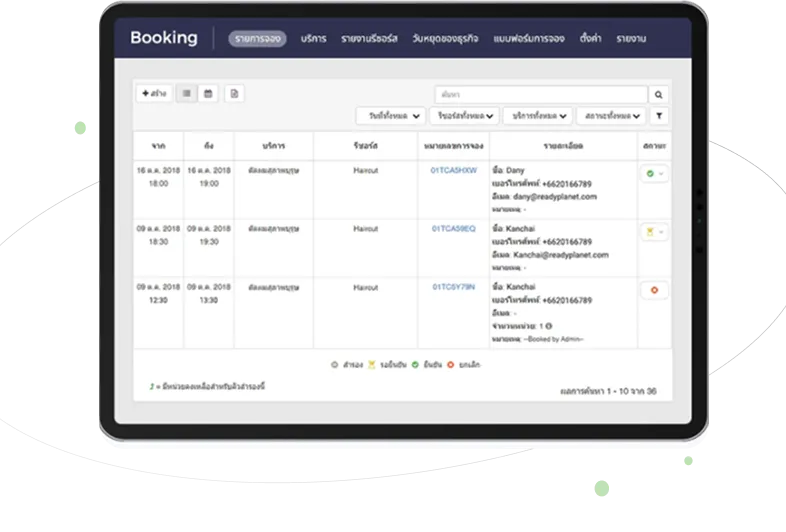Viewport: 786px width, 532px height.
Task: Click the create new booking button
Action: point(154,93)
